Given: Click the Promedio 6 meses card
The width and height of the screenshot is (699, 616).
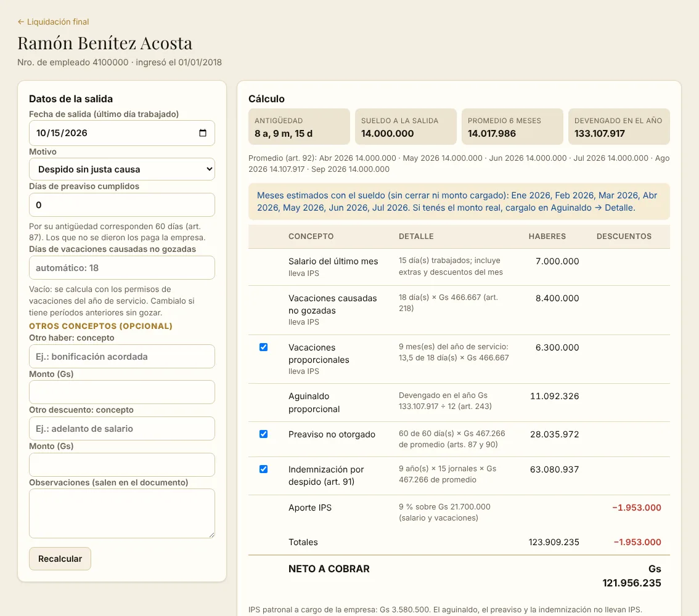Looking at the screenshot, I should pyautogui.click(x=512, y=126).
